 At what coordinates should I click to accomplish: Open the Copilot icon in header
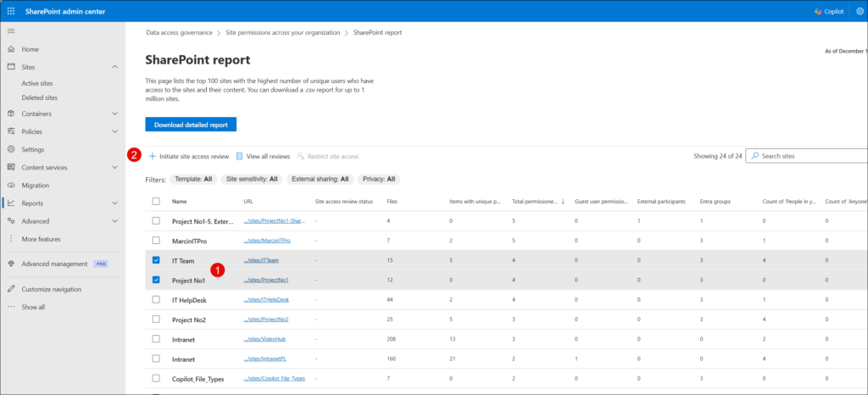[818, 11]
